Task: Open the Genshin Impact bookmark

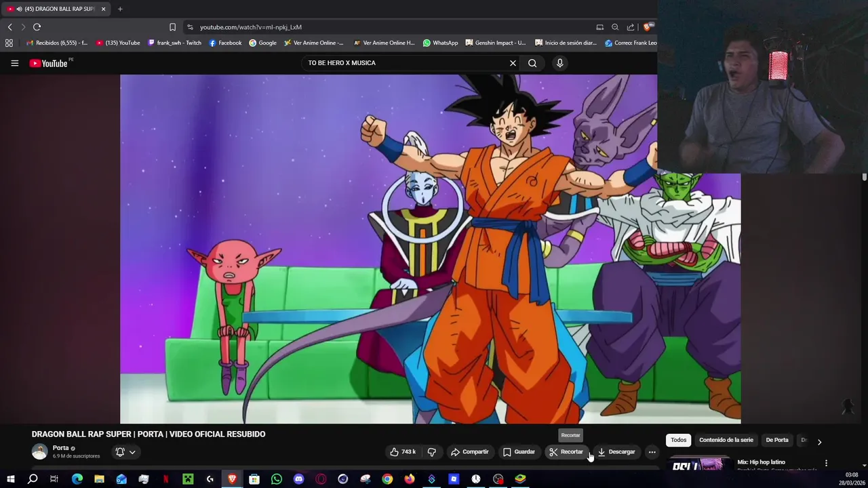Action: pyautogui.click(x=495, y=43)
